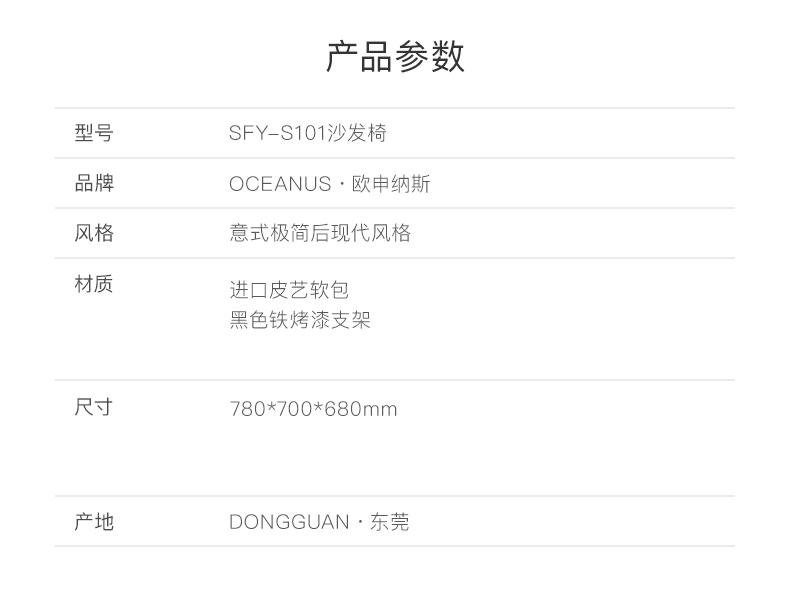Click the 进口皮艺软包 material line

click(x=289, y=290)
